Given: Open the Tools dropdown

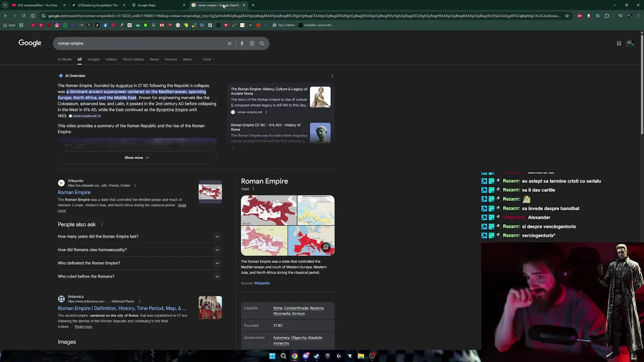Looking at the screenshot, I should coord(208,59).
